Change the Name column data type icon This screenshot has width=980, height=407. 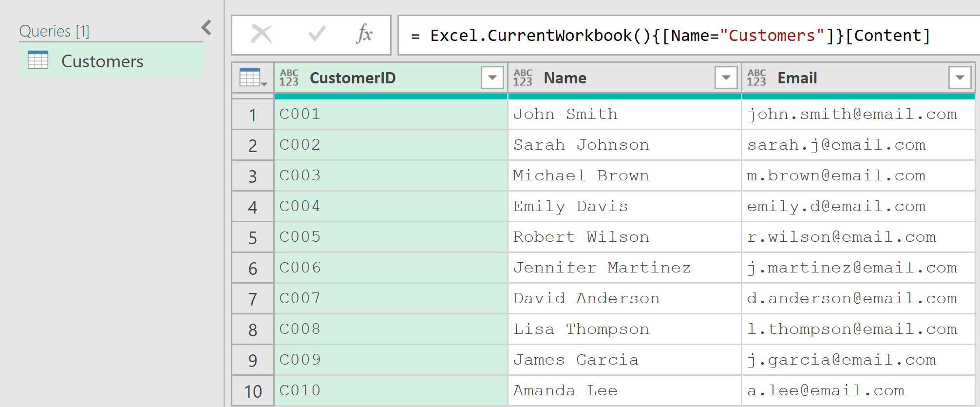coord(523,78)
